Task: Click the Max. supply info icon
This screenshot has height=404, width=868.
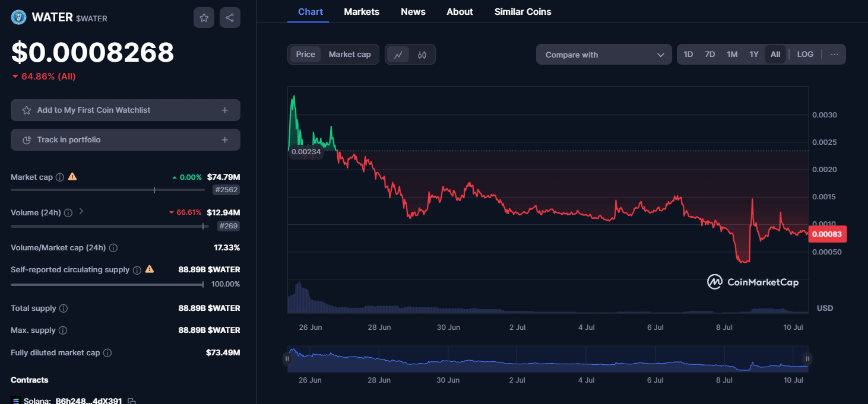Action: (63, 330)
